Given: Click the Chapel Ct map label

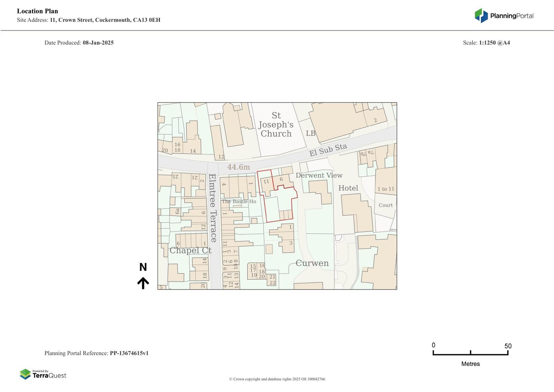Looking at the screenshot, I should pos(190,250).
